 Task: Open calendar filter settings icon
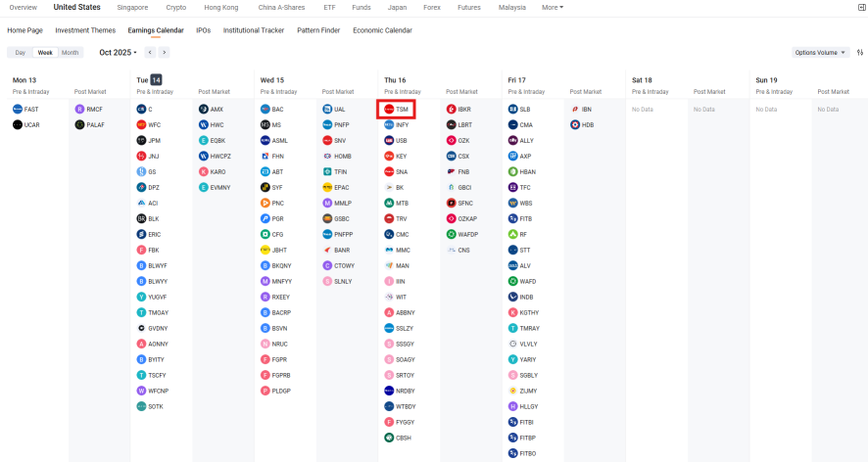[859, 53]
